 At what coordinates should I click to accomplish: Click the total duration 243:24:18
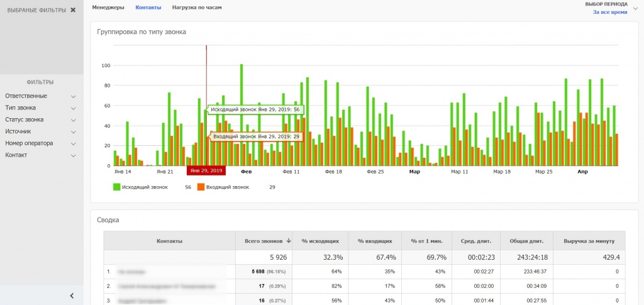pyautogui.click(x=528, y=258)
